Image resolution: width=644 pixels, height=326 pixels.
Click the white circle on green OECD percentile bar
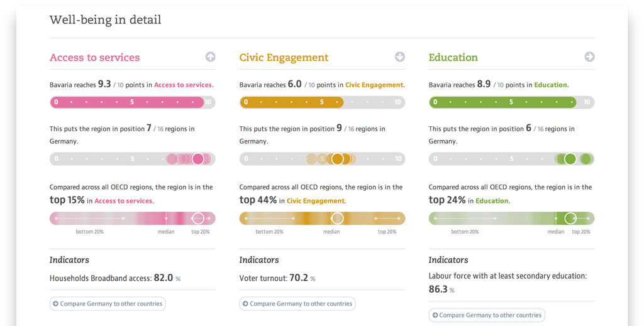(570, 218)
